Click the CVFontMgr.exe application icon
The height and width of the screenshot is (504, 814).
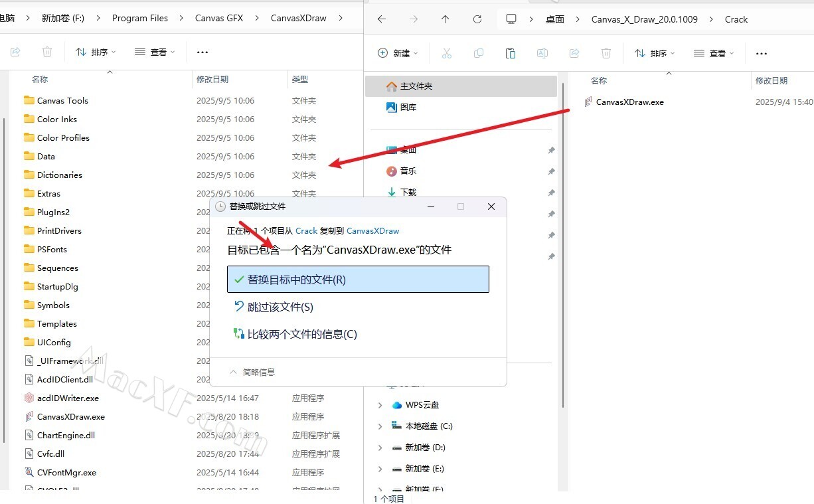point(29,472)
